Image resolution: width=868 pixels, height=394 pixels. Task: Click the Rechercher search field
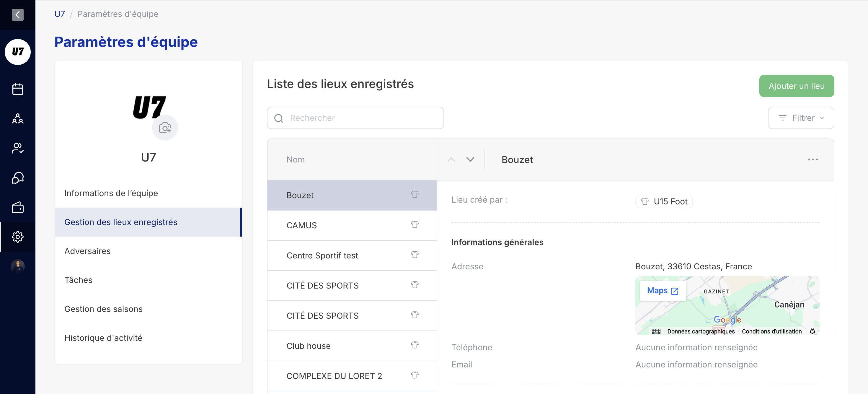pos(355,118)
